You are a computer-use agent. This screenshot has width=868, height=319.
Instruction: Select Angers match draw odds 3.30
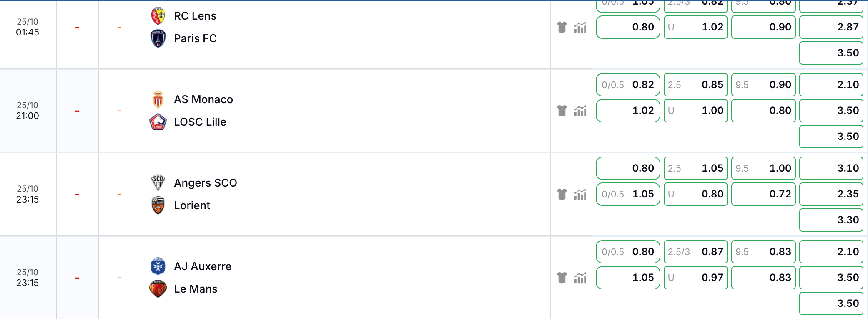tap(831, 220)
